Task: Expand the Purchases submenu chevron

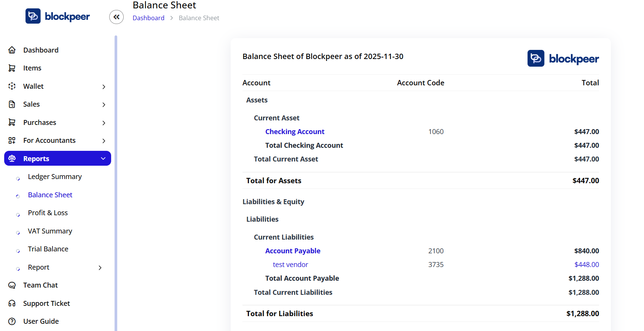Action: pyautogui.click(x=104, y=123)
